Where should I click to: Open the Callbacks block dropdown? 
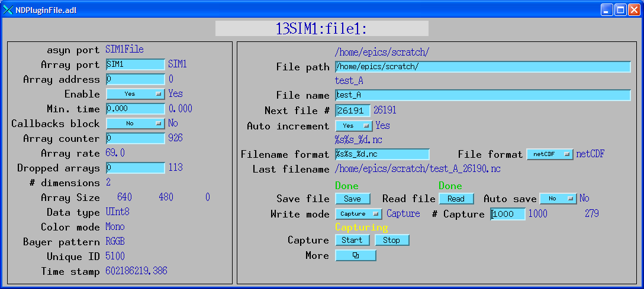[x=135, y=124]
